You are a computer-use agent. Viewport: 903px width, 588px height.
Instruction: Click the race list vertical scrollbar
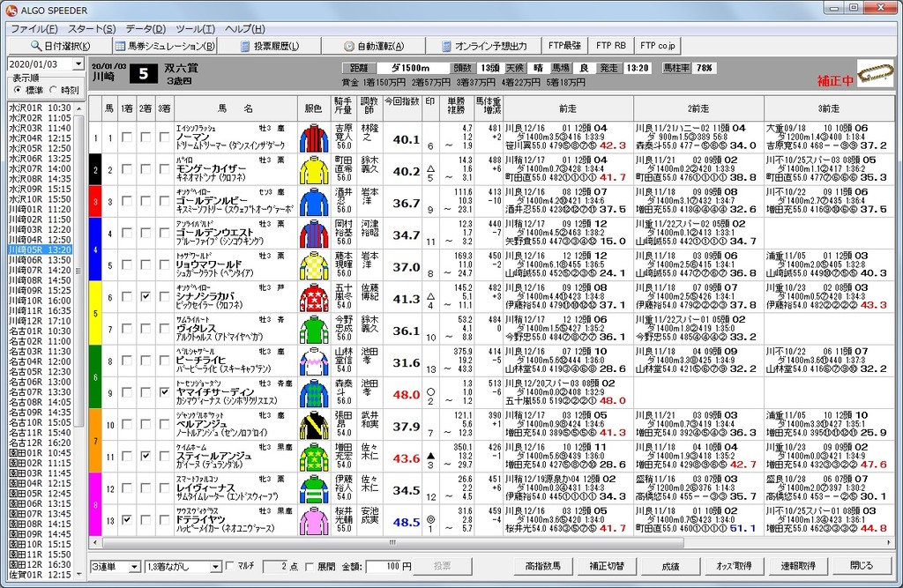78,339
